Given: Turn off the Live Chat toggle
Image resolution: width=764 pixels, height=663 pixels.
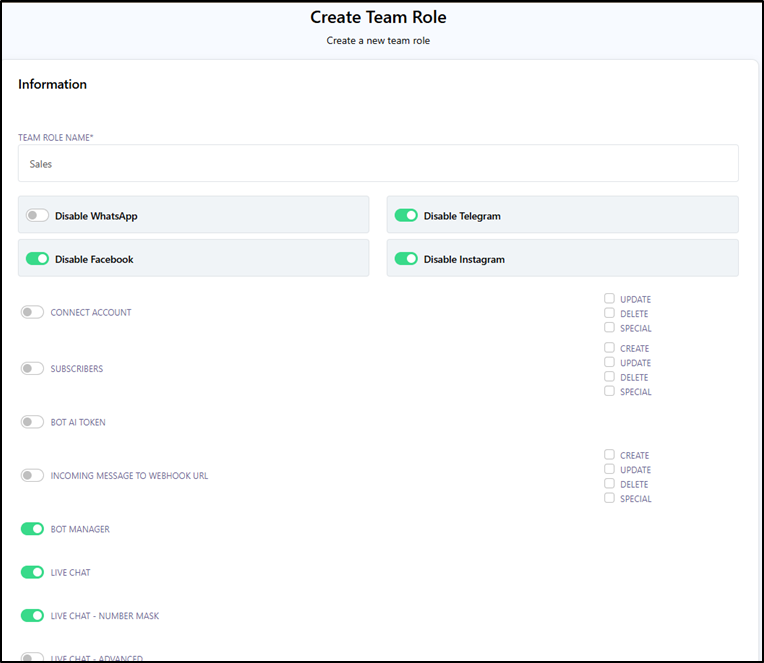Looking at the screenshot, I should coord(33,572).
